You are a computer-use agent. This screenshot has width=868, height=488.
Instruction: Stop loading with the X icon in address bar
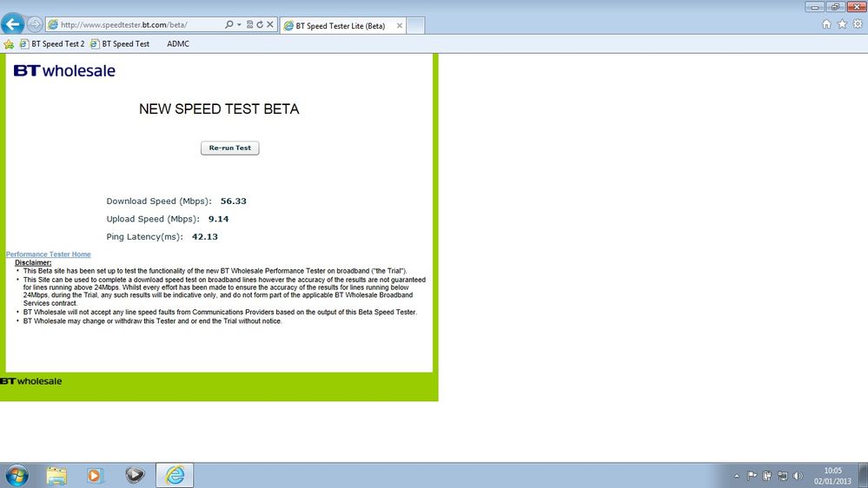pyautogui.click(x=270, y=24)
